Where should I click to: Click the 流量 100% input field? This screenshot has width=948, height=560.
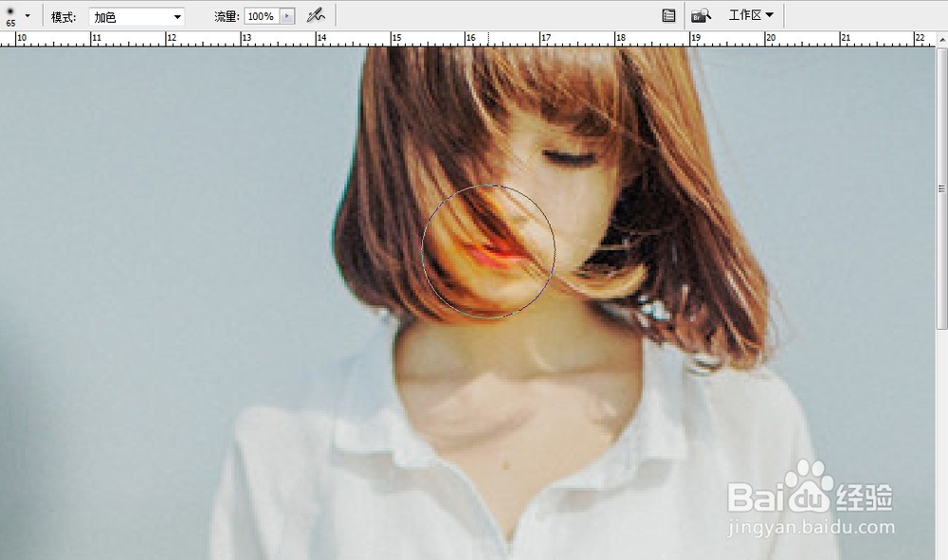pos(262,16)
